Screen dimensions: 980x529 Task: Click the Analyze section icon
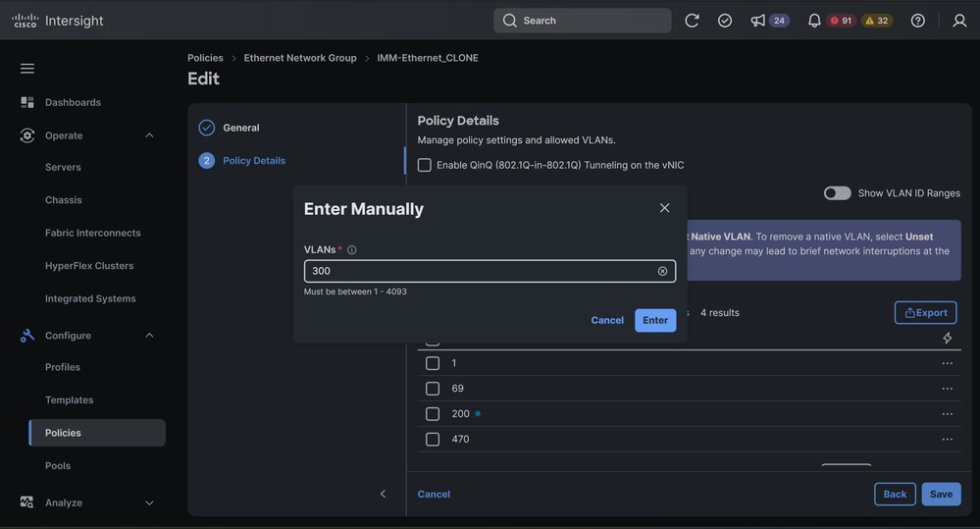tap(26, 503)
